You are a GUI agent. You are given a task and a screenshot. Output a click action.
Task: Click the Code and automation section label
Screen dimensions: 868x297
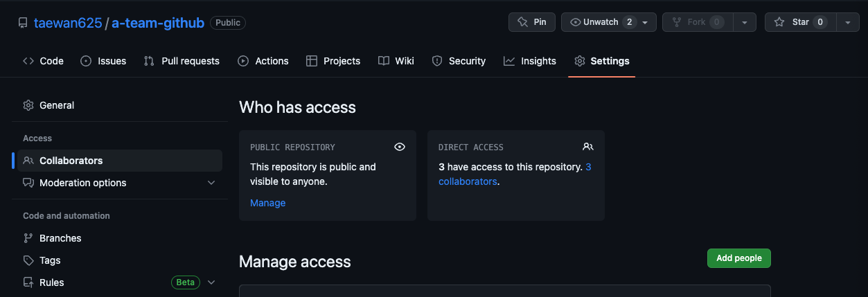pos(67,216)
